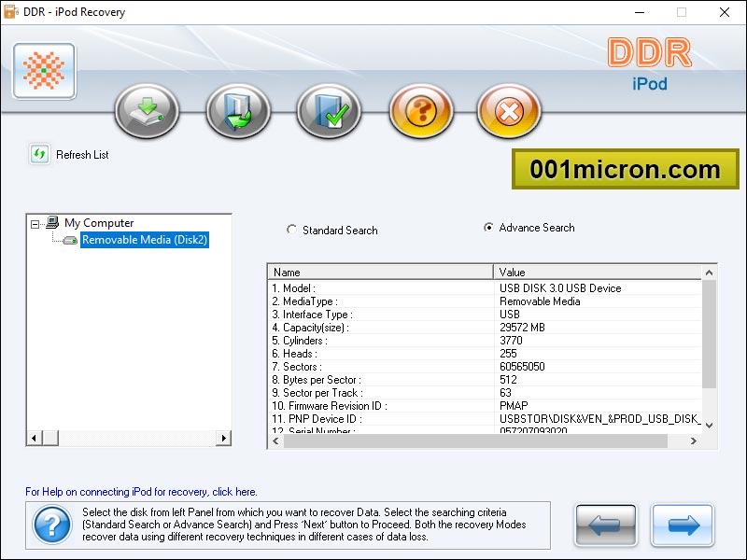747x560 pixels.
Task: Click the save recovered data icon
Action: coord(237,109)
